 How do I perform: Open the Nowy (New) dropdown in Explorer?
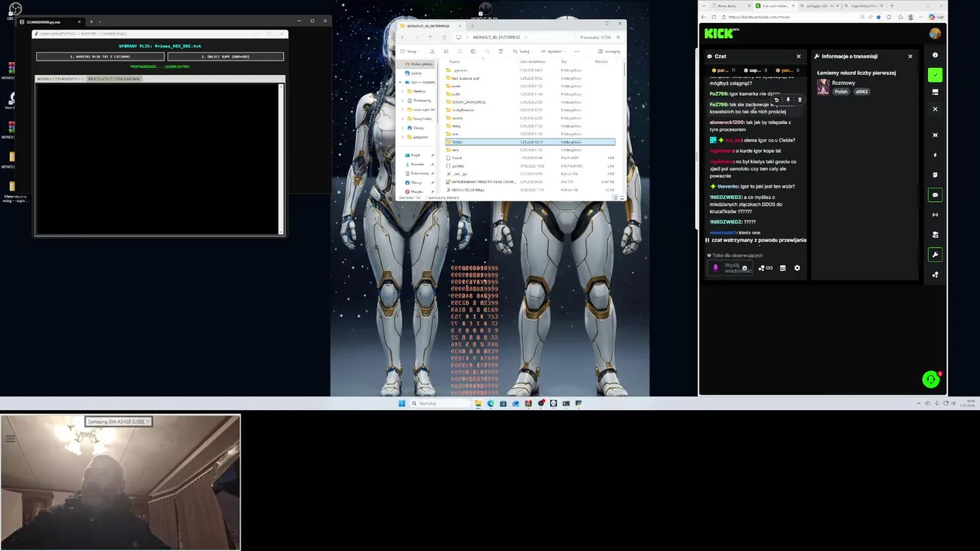pos(410,51)
